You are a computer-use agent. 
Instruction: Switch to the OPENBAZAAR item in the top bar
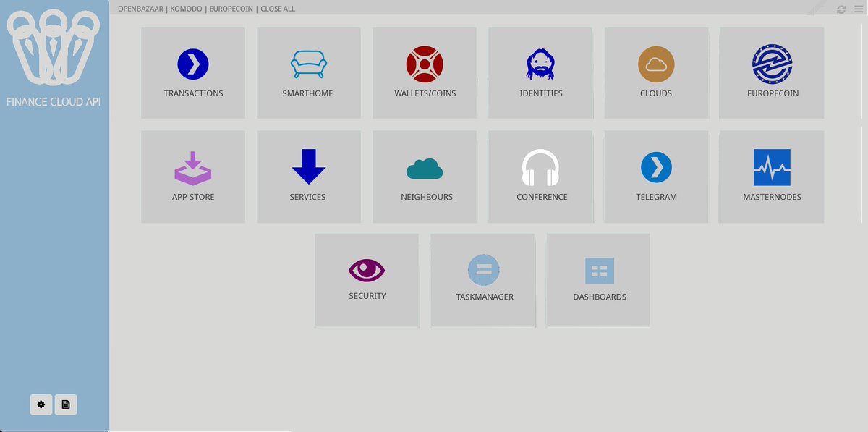click(x=140, y=9)
